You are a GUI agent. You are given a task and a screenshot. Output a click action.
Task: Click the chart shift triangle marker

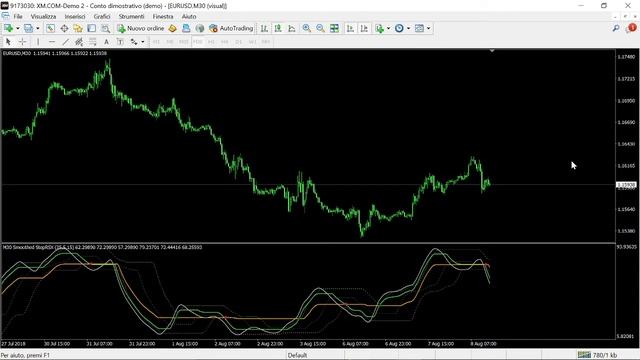[x=492, y=51]
